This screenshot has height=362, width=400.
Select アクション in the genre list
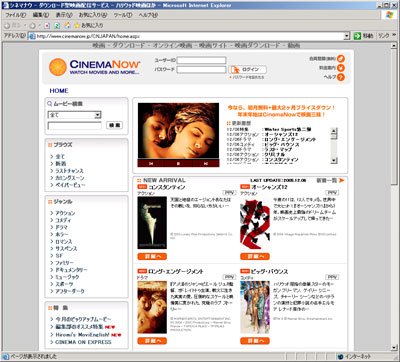(65, 213)
